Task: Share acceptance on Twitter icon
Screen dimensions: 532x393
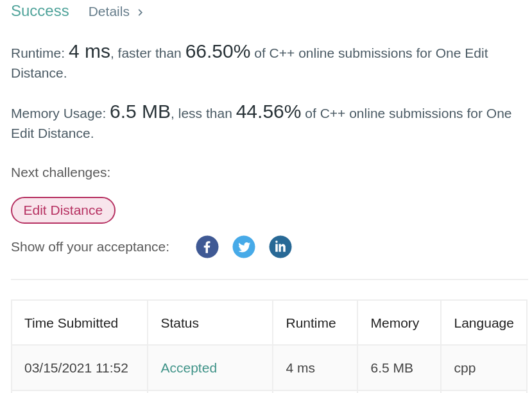Action: (x=244, y=247)
